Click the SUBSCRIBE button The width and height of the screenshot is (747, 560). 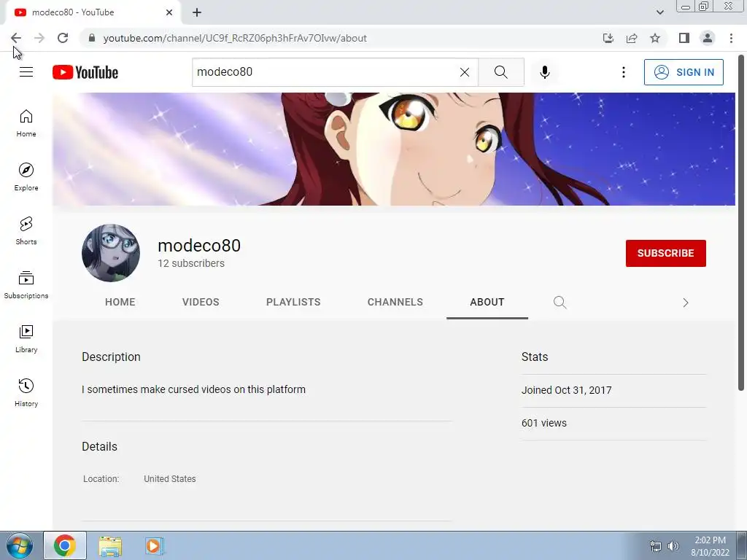(x=665, y=253)
